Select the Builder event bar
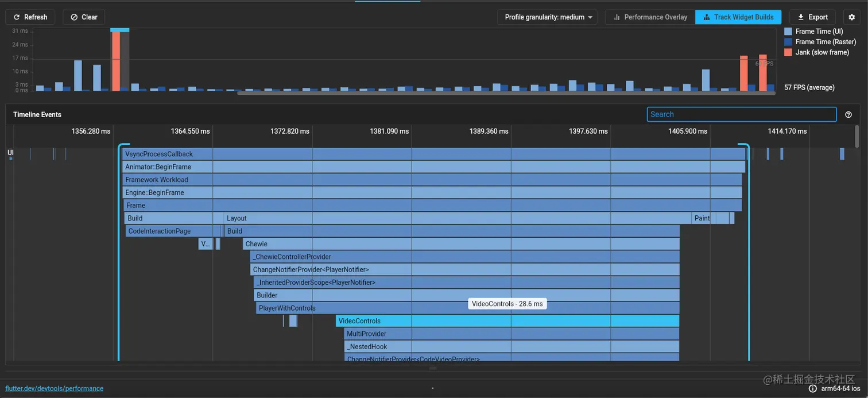 click(x=467, y=295)
